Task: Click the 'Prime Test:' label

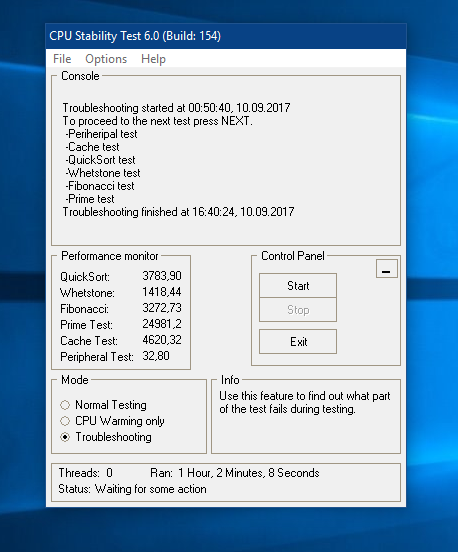Action: 86,325
